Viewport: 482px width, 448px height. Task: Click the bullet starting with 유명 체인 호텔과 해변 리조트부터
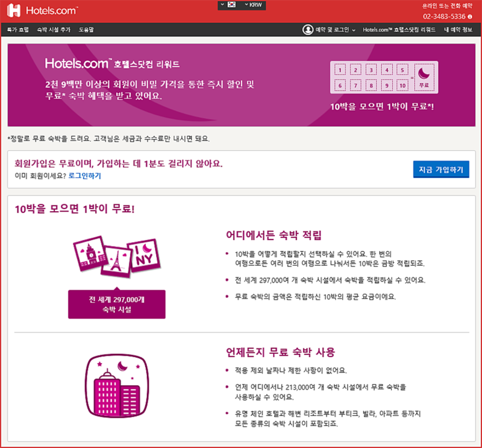coord(328,419)
